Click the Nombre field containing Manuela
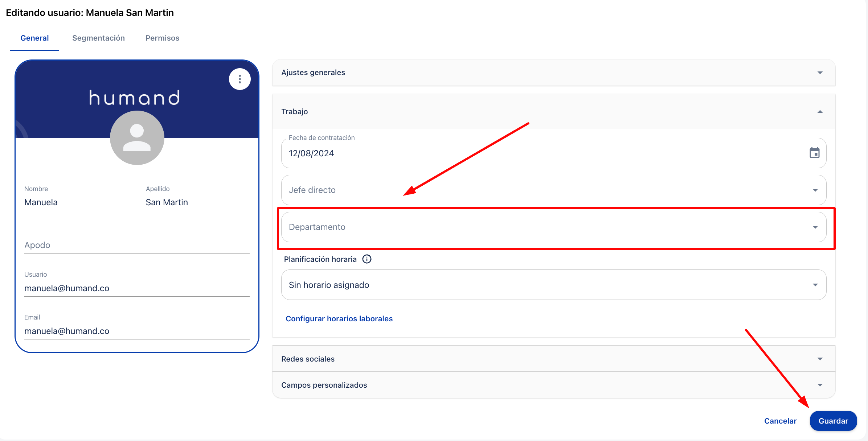Viewport: 868px width, 441px height. click(x=76, y=202)
